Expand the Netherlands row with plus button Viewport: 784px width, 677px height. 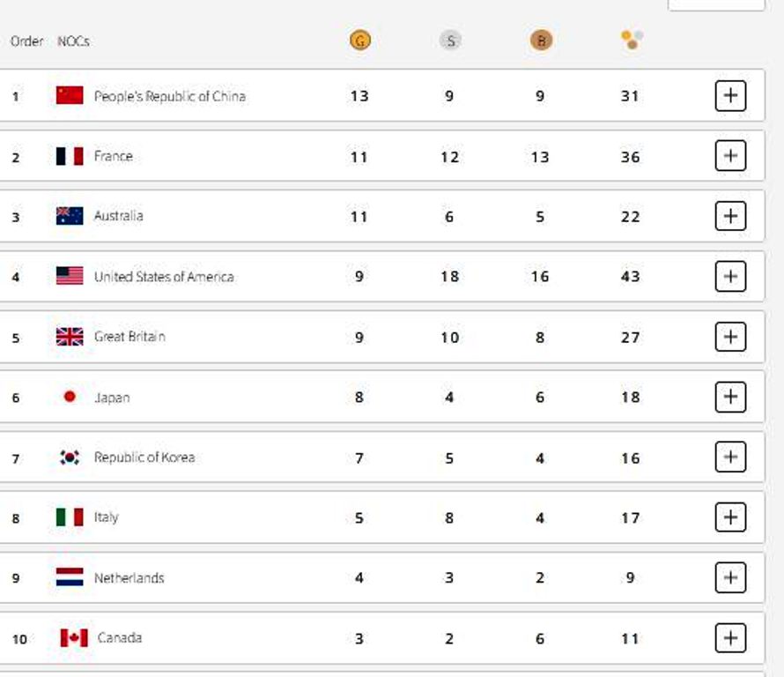(x=730, y=577)
